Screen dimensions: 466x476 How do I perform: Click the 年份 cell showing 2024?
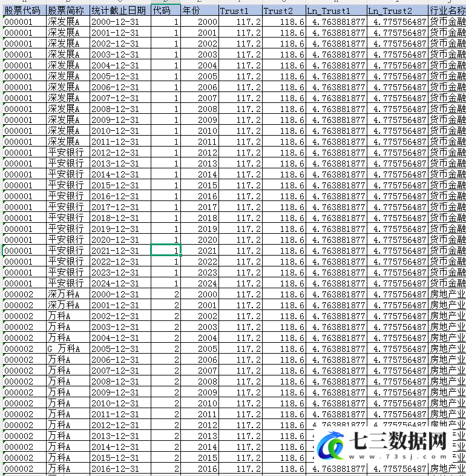pos(200,283)
